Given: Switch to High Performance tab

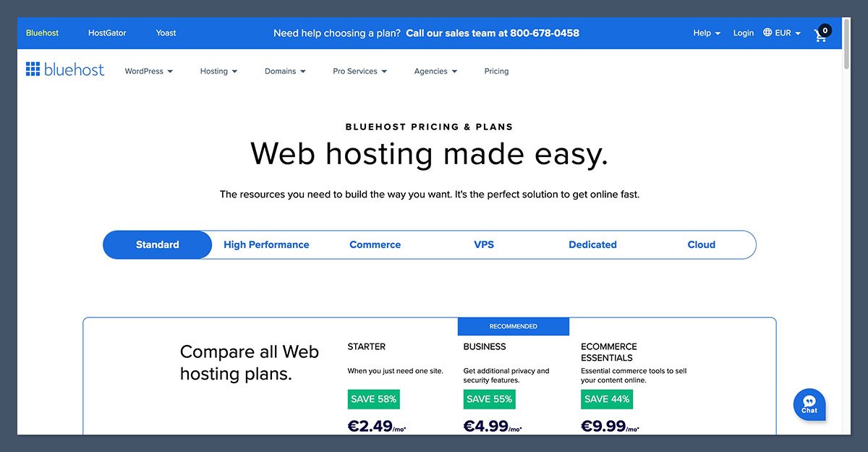Looking at the screenshot, I should coord(266,244).
